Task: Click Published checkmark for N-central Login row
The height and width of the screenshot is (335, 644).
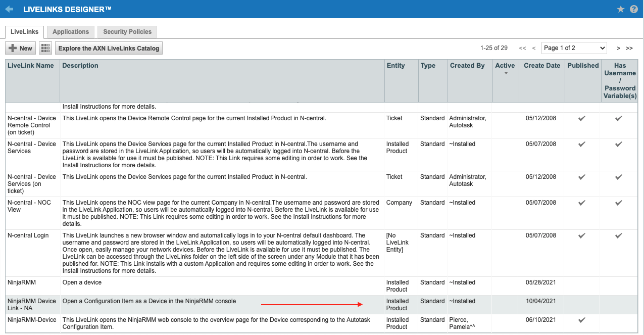Action: pyautogui.click(x=582, y=235)
